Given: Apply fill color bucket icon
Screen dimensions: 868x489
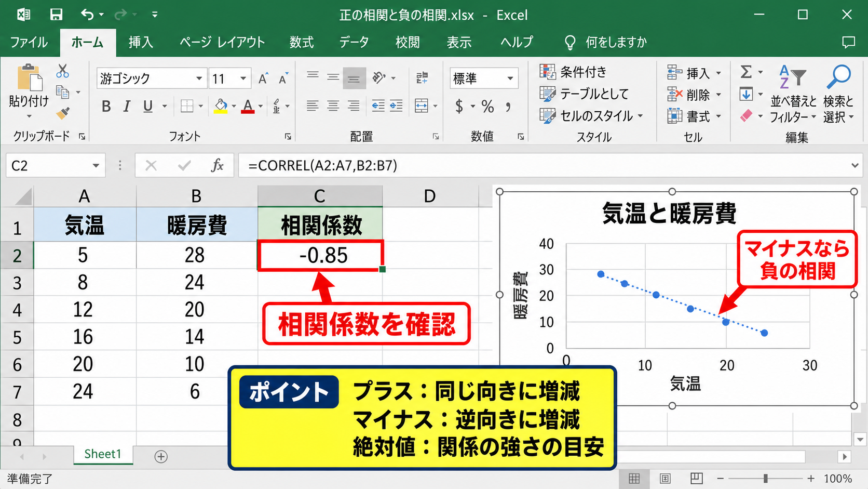Looking at the screenshot, I should (221, 106).
